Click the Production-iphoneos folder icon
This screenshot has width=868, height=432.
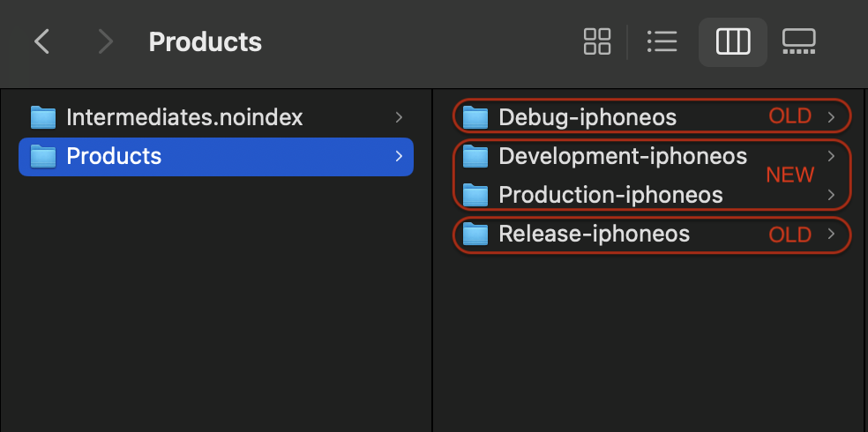[x=475, y=195]
